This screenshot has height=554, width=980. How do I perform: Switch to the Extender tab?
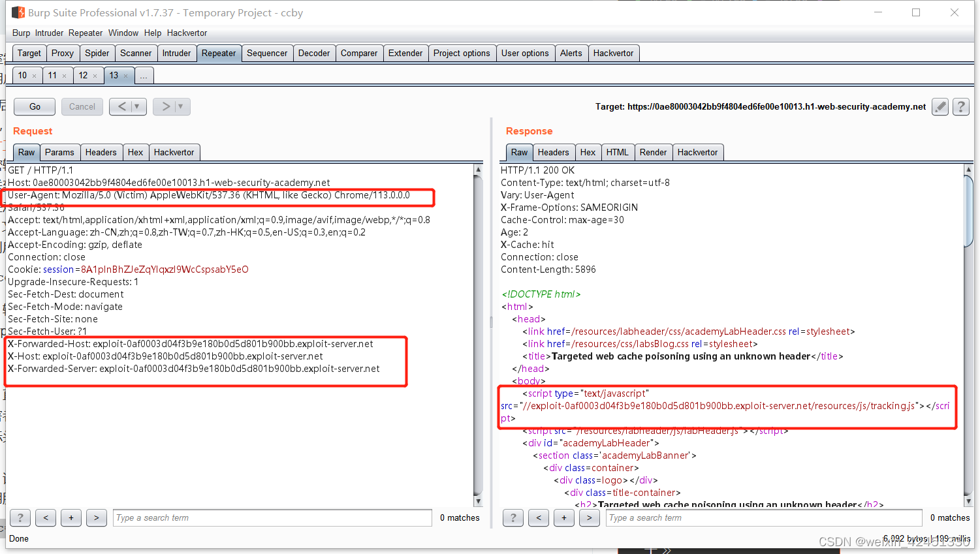coord(405,53)
